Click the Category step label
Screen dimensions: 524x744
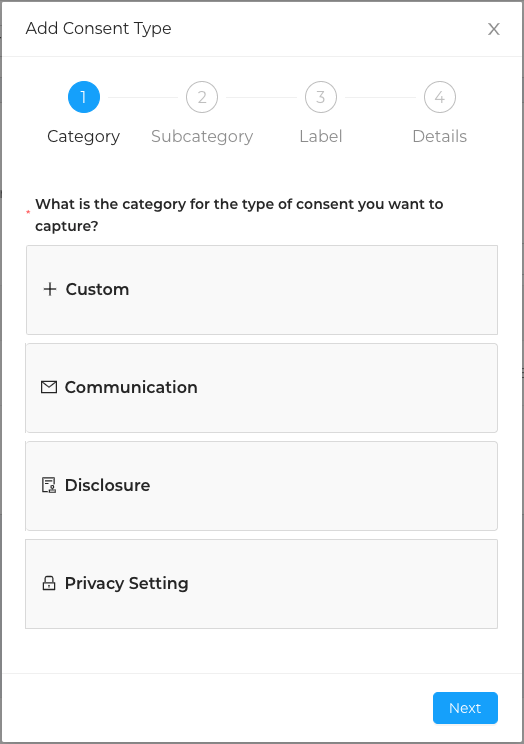tap(84, 137)
